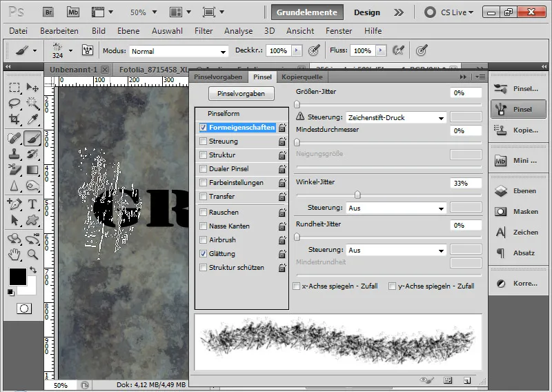Click the Pinselvorgaben button

tap(241, 94)
